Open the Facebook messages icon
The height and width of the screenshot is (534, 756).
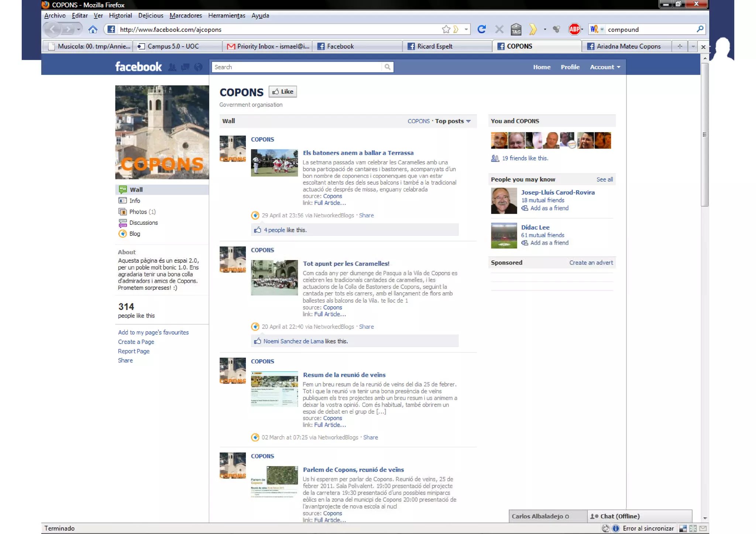point(185,67)
